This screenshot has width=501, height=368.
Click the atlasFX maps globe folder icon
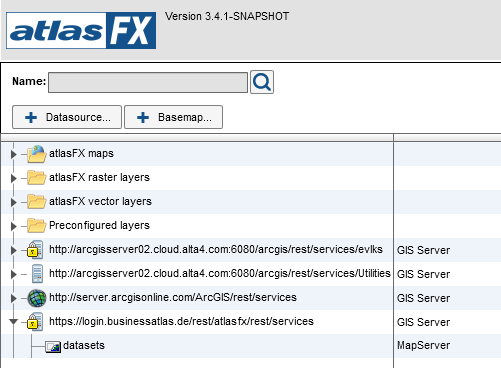[x=36, y=154]
